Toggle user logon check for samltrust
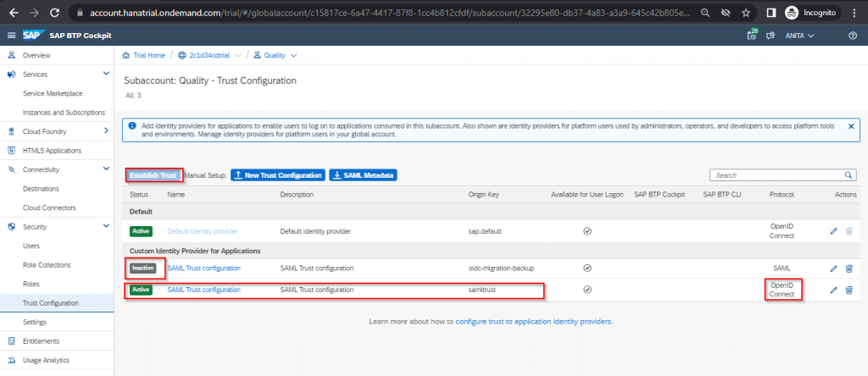This screenshot has height=376, width=868. [587, 289]
